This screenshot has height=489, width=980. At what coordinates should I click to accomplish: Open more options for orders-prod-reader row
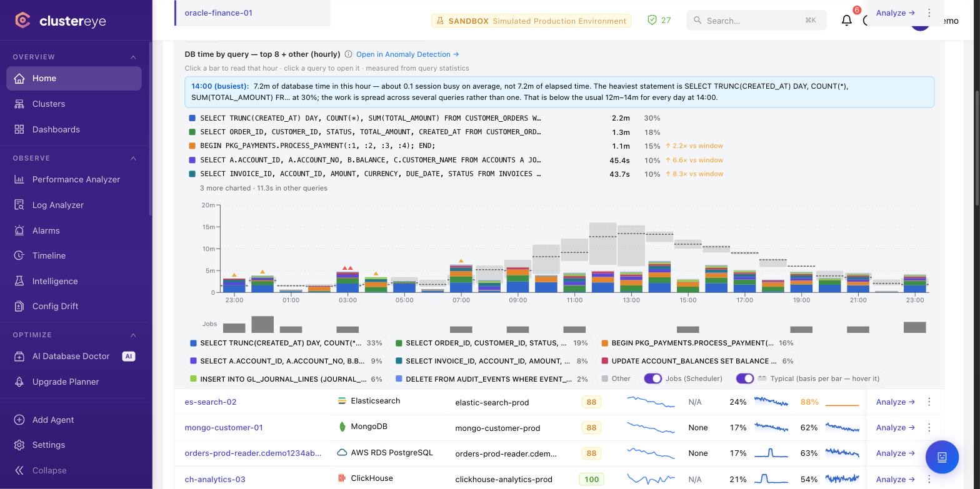pyautogui.click(x=929, y=453)
